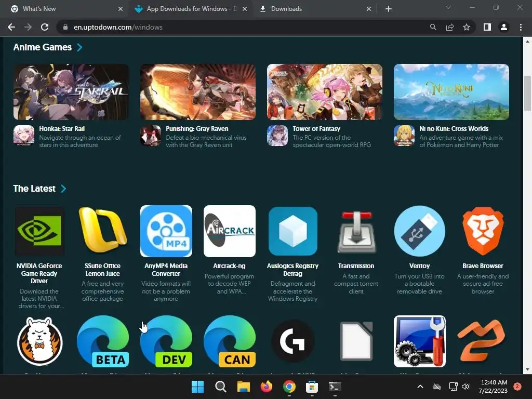Open the Aircrack-ng app icon
The height and width of the screenshot is (399, 532).
coord(229,231)
